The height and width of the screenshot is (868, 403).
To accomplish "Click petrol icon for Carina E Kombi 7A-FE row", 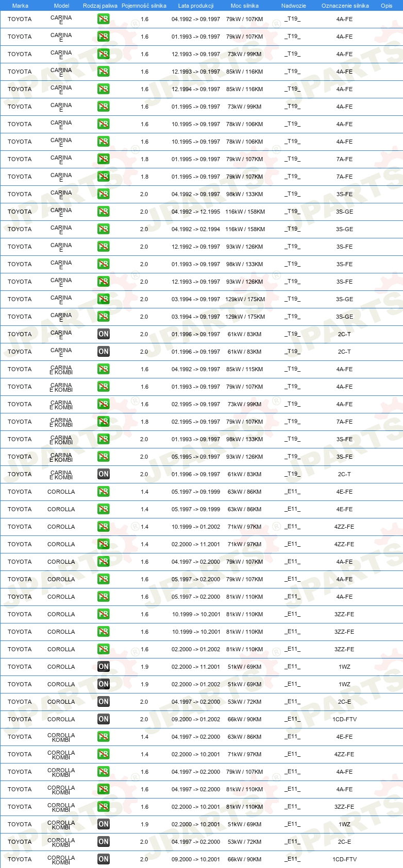I will [104, 422].
